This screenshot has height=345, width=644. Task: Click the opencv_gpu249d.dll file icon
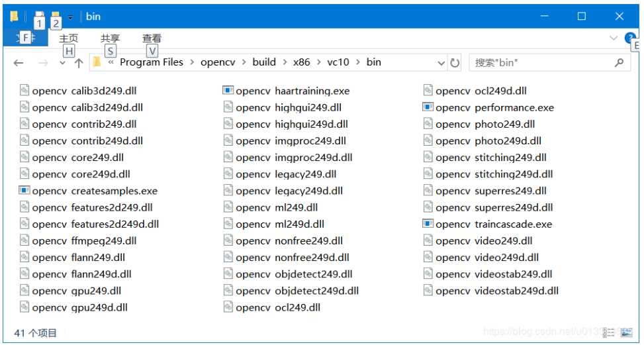[x=24, y=307]
